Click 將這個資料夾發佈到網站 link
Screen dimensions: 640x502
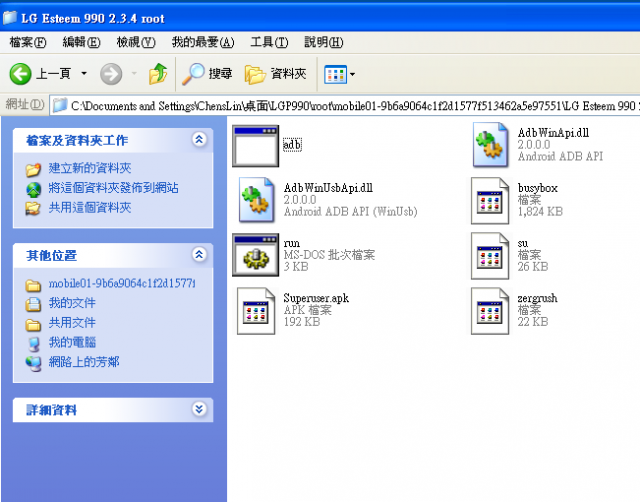[x=113, y=188]
